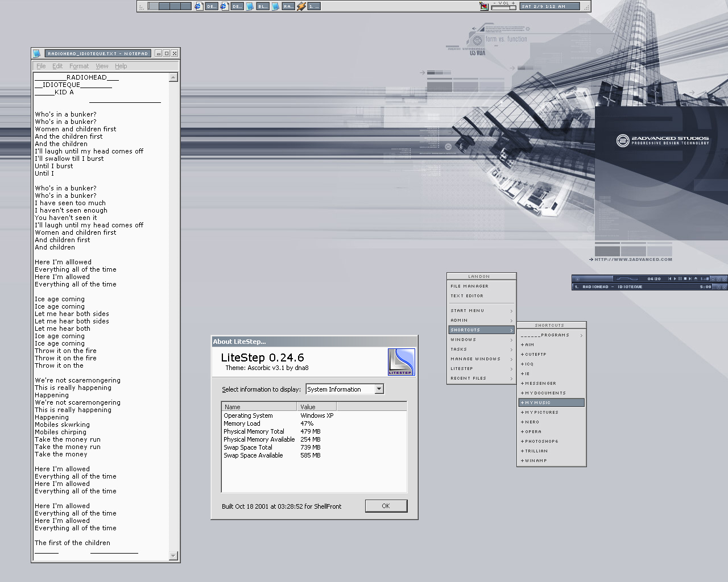Click the Winamp system menu icon at player's left
The height and width of the screenshot is (582, 728).
pos(577,279)
